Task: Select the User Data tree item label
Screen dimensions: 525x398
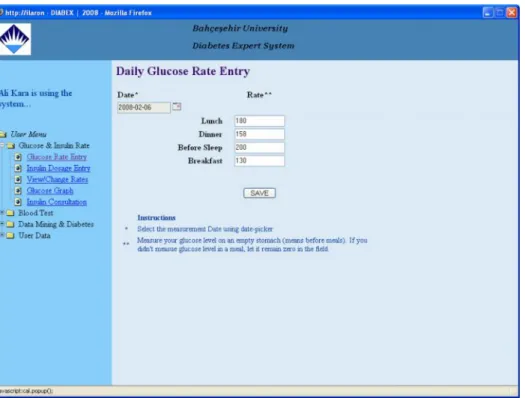Action: click(34, 236)
